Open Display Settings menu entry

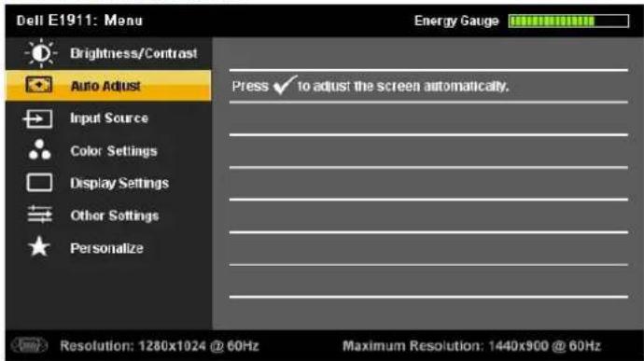pos(108,183)
